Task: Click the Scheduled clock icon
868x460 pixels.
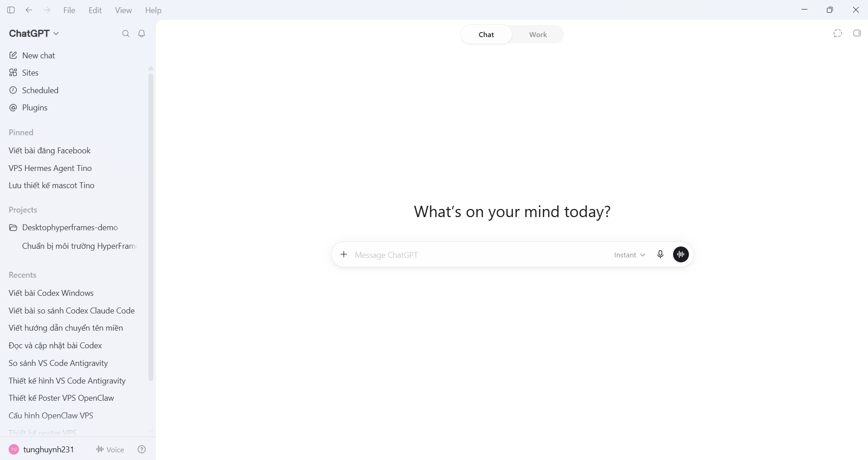Action: (x=13, y=90)
